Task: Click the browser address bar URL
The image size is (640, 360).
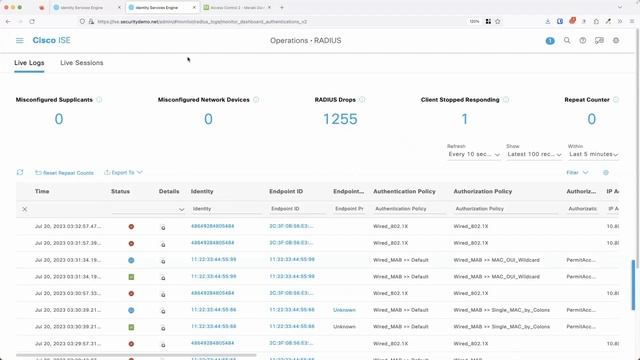Action: tap(202, 22)
